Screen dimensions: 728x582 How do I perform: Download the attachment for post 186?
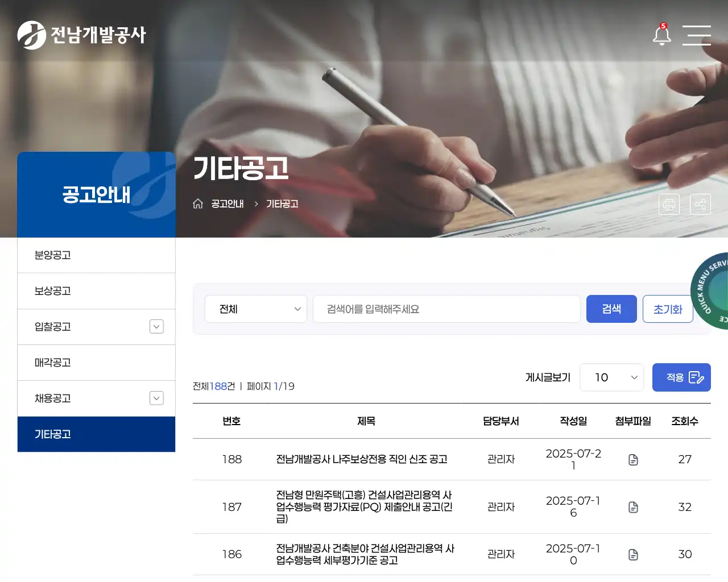[633, 554]
